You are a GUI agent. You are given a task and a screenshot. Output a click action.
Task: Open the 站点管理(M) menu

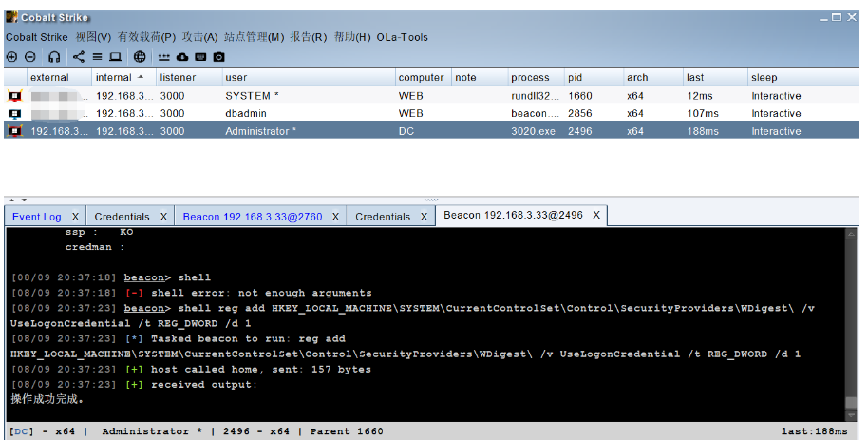(255, 37)
